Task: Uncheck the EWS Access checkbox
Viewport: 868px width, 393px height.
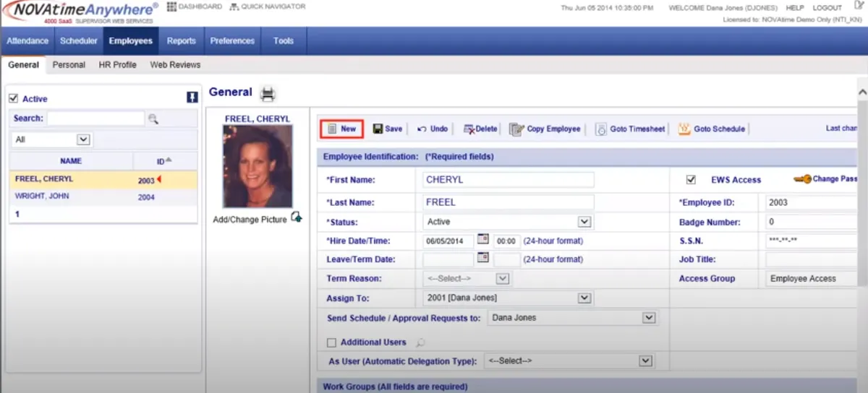Action: click(x=691, y=180)
